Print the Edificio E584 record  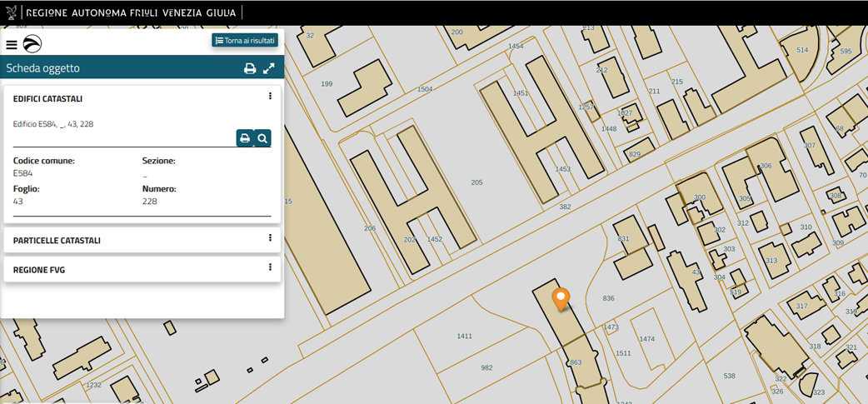(244, 138)
